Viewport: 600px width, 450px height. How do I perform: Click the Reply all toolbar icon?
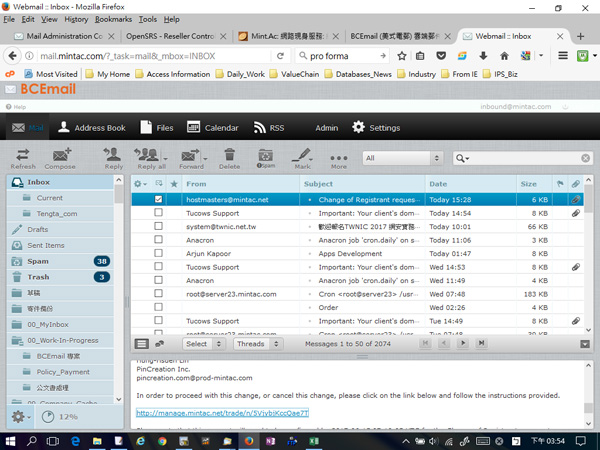[150, 158]
